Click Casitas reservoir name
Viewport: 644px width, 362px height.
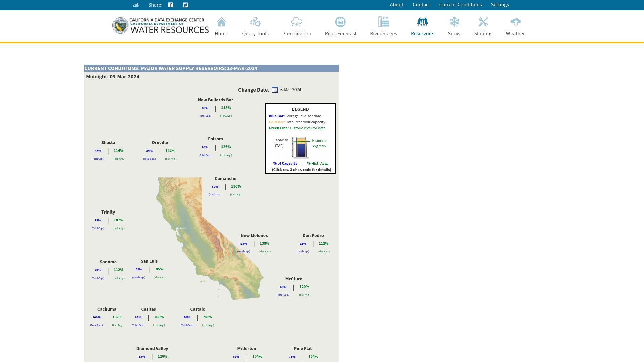148,309
